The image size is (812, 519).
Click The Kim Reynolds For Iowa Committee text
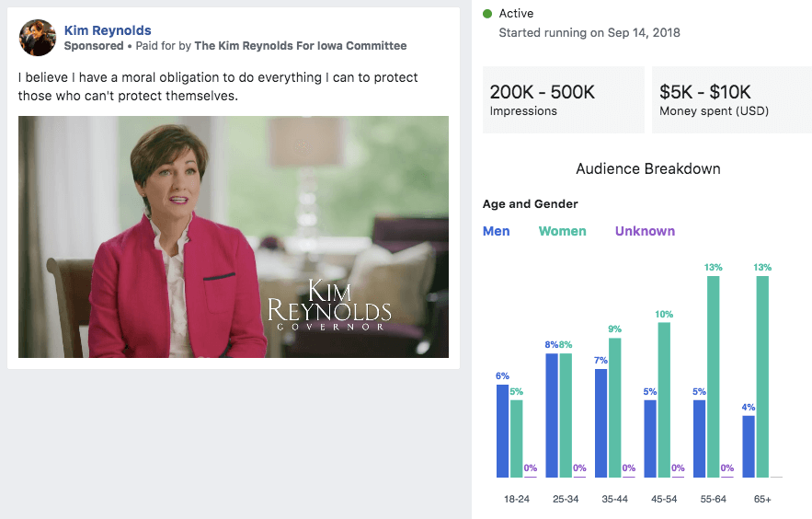point(300,46)
